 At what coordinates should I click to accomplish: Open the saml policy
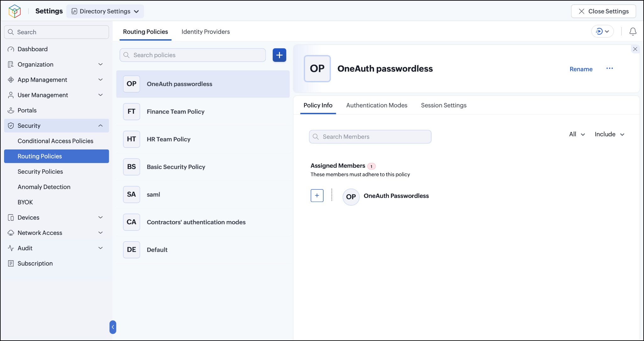pyautogui.click(x=203, y=195)
